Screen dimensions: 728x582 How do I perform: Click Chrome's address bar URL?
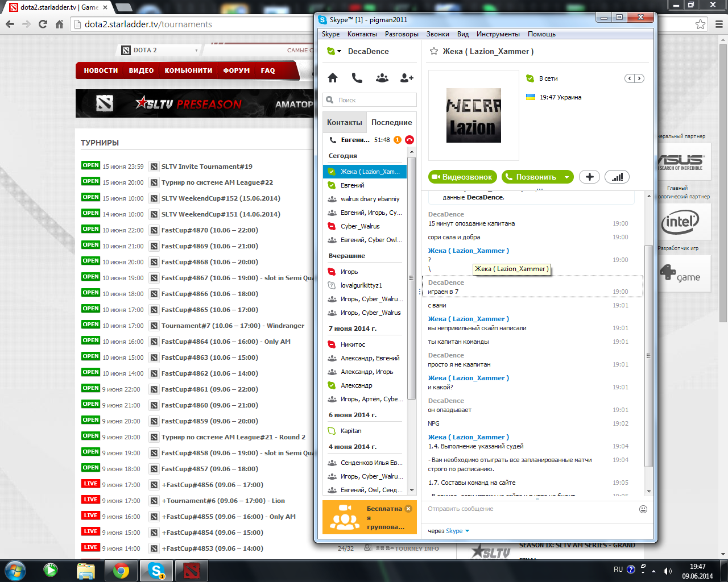pos(148,24)
